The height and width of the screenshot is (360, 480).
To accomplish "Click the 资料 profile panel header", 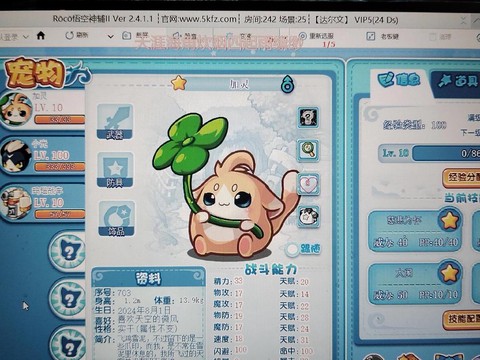I will [x=148, y=278].
